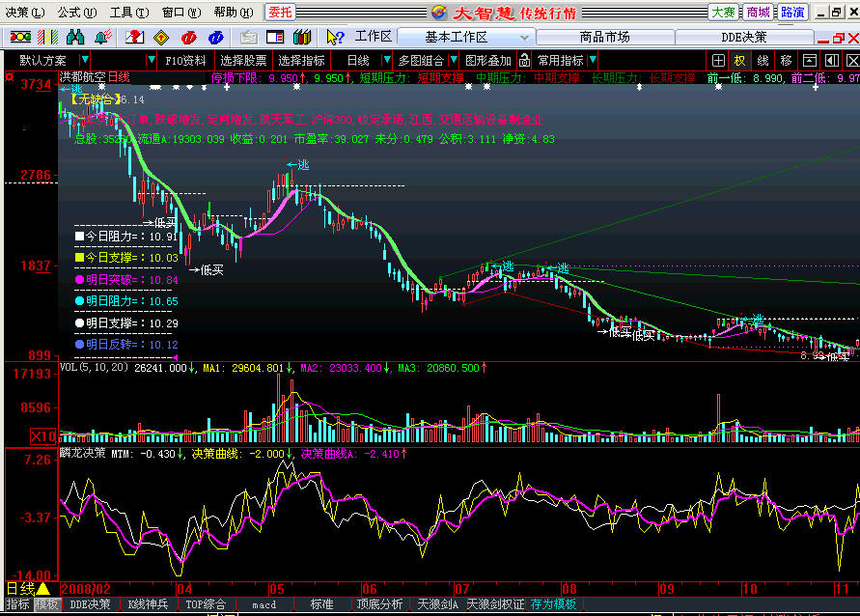Select the 天狼剑权证 bottom tab
The height and width of the screenshot is (616, 860).
coord(495,604)
